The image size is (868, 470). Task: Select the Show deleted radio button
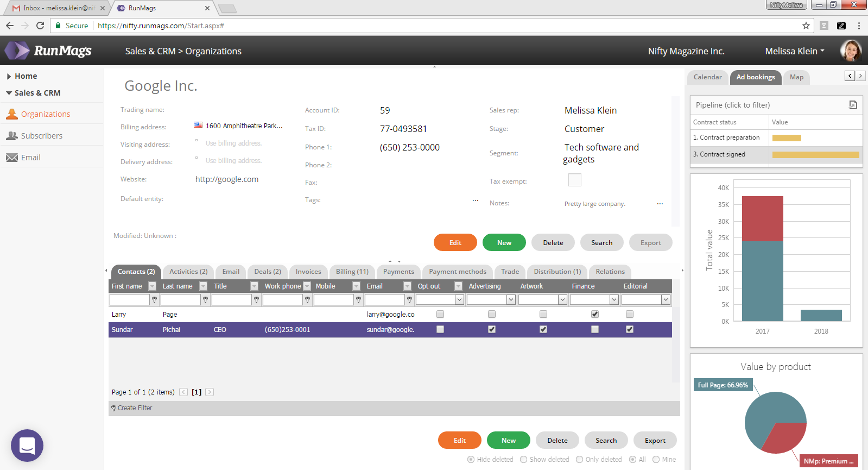click(523, 460)
